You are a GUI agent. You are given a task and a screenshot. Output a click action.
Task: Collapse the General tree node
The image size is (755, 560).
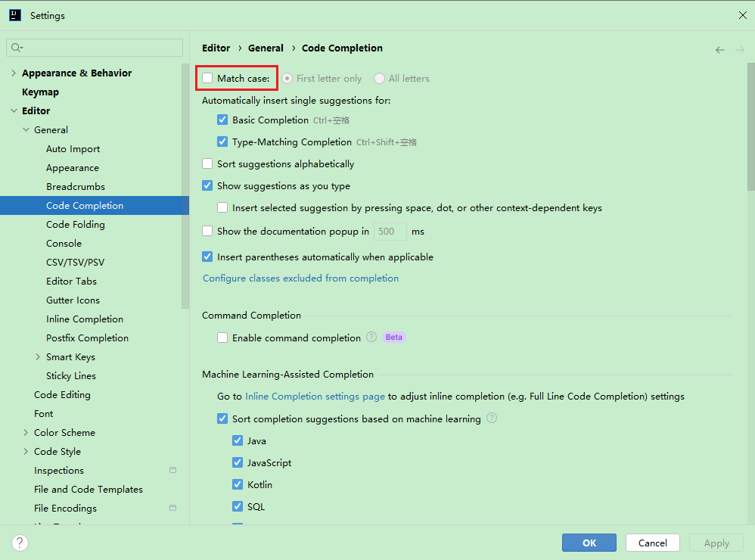pyautogui.click(x=26, y=130)
